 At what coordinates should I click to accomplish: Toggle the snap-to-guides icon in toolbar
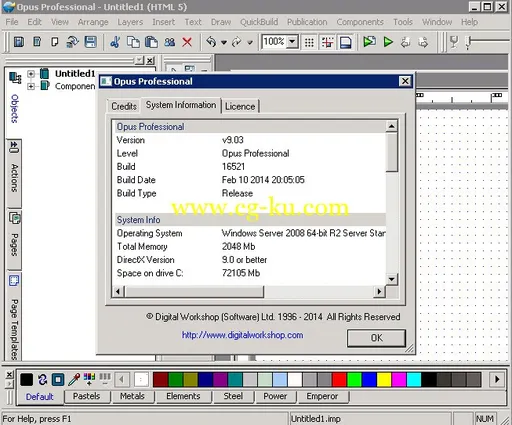click(x=327, y=42)
